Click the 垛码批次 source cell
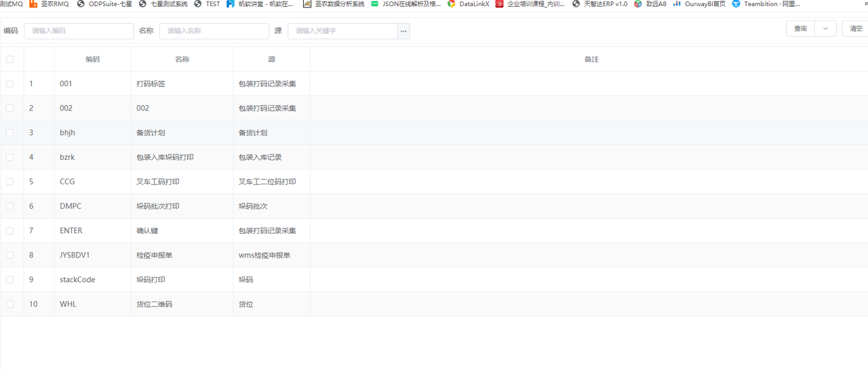The image size is (868, 370). [x=272, y=206]
